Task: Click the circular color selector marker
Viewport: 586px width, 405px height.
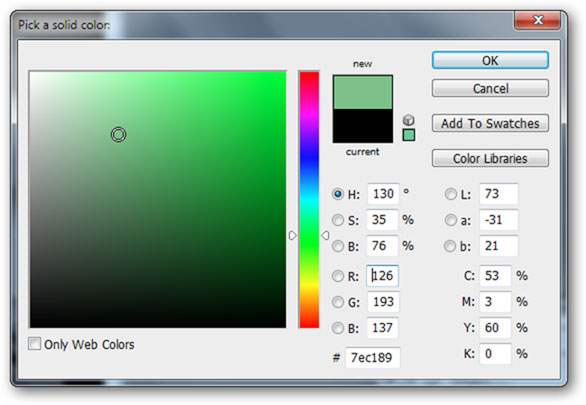Action: [118, 135]
